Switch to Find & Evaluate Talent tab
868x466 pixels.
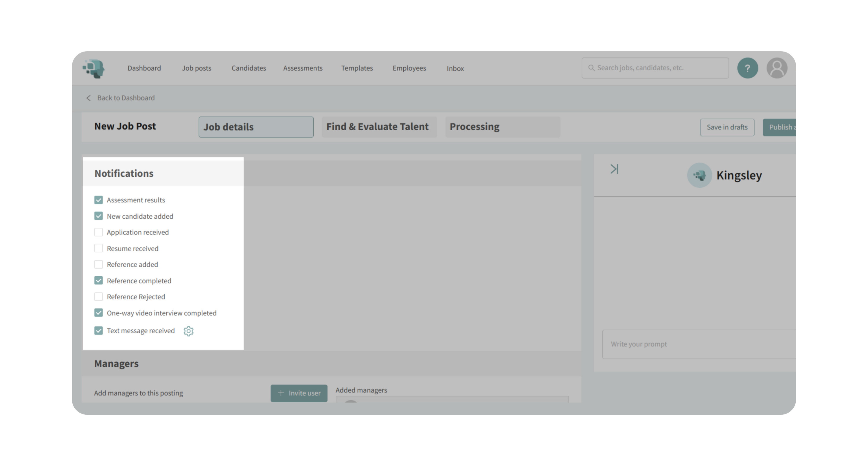(379, 127)
